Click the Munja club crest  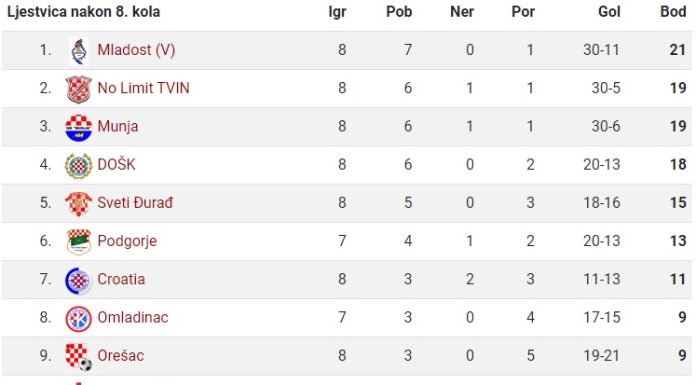click(x=79, y=128)
